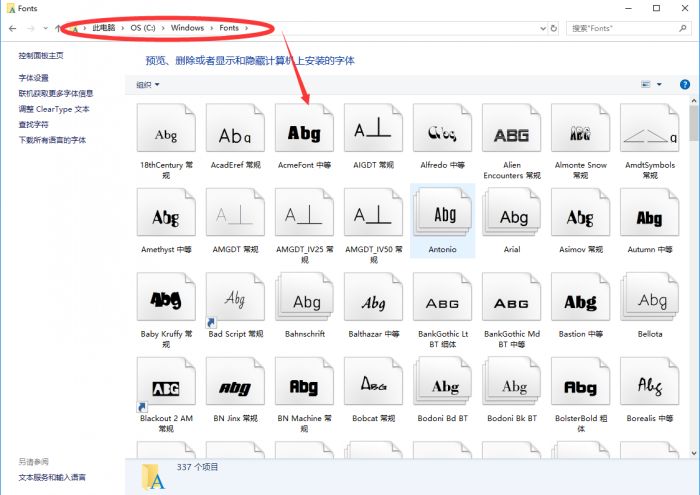Image resolution: width=700 pixels, height=495 pixels.
Task: Select the AmdtSymbols font icon
Action: pos(650,128)
